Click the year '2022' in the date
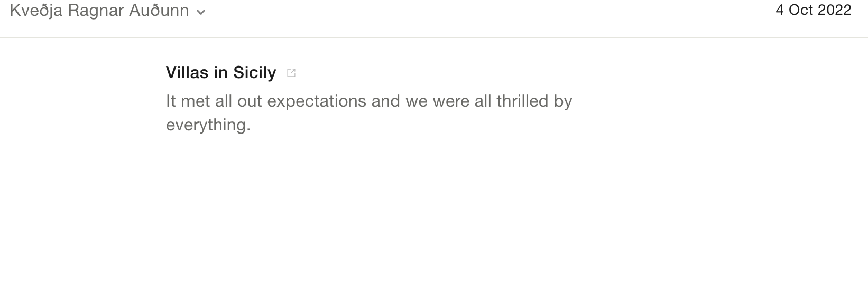This screenshot has width=868, height=284. pyautogui.click(x=835, y=10)
